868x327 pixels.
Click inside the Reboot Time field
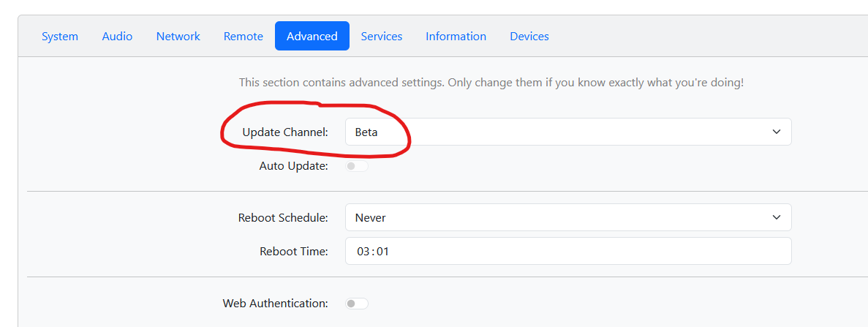tap(567, 251)
